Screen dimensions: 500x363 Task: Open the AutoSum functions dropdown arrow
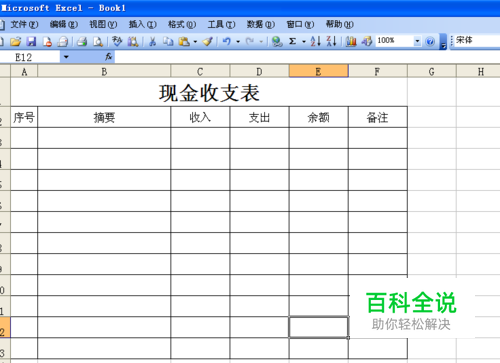pyautogui.click(x=304, y=42)
